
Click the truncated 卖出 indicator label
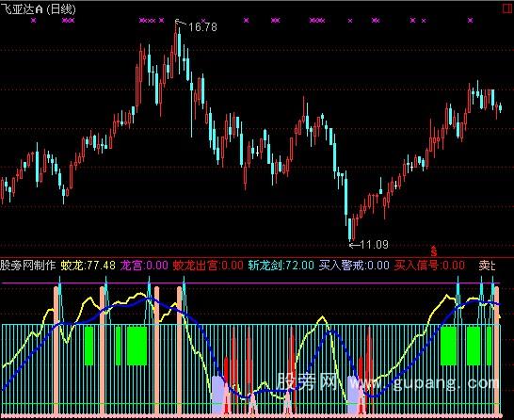[x=487, y=265]
